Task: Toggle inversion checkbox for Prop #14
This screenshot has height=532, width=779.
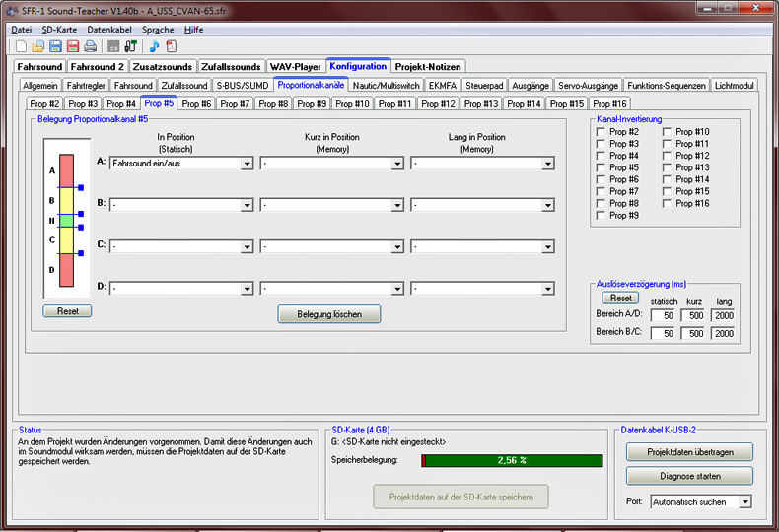Action: (x=667, y=179)
